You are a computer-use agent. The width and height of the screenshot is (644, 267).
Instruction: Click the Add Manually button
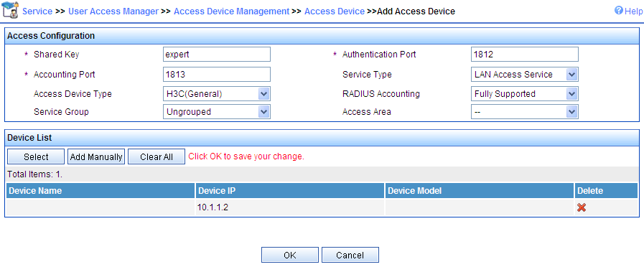coord(96,156)
